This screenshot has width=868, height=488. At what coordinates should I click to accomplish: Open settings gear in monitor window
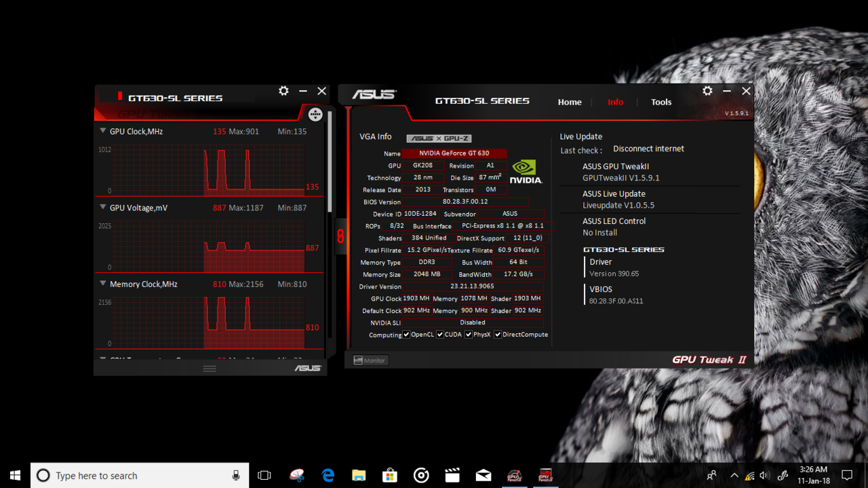coord(283,91)
